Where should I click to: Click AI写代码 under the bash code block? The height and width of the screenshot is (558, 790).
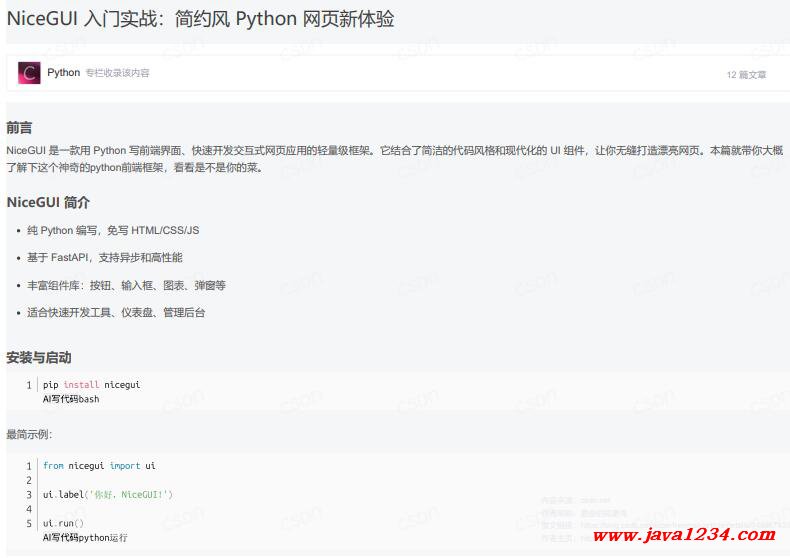pos(60,399)
